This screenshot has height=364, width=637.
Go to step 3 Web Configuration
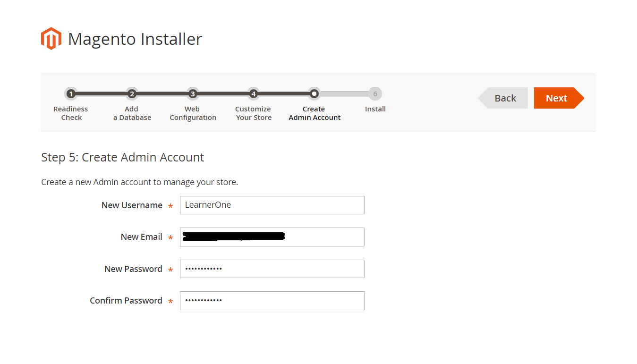pyautogui.click(x=192, y=94)
